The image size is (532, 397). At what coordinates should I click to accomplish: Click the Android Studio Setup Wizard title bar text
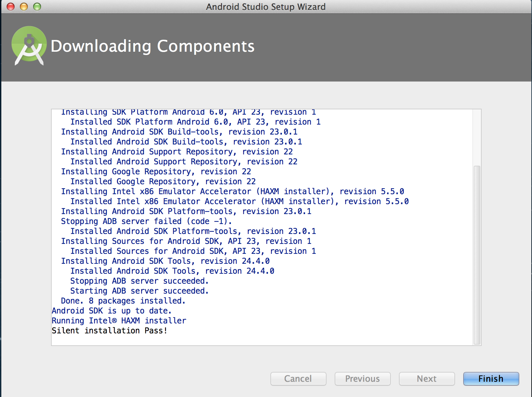tap(266, 7)
